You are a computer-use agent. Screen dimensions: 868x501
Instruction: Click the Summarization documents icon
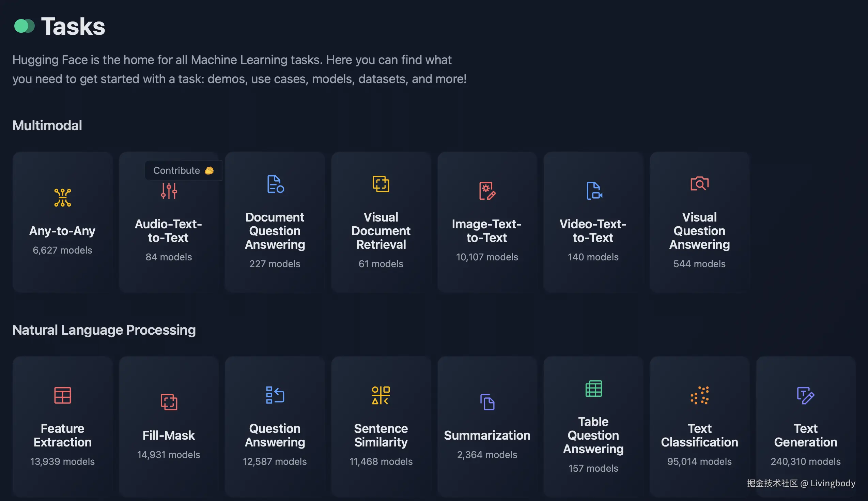click(487, 402)
